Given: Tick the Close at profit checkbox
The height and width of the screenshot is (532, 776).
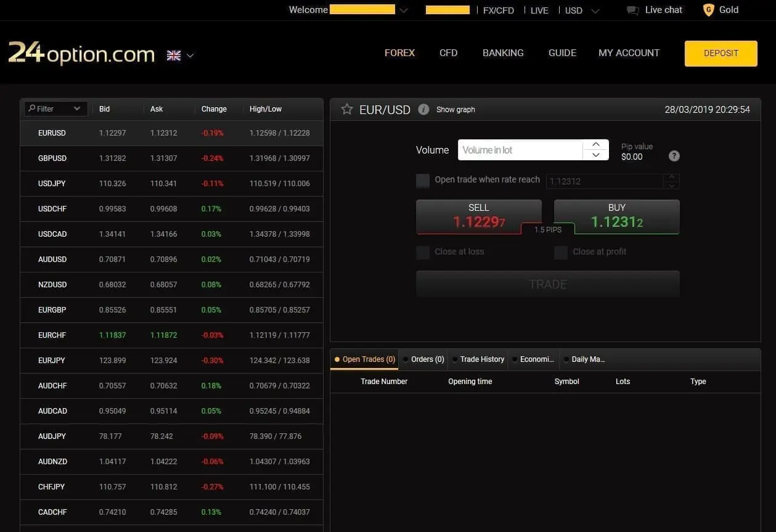Looking at the screenshot, I should click(561, 252).
